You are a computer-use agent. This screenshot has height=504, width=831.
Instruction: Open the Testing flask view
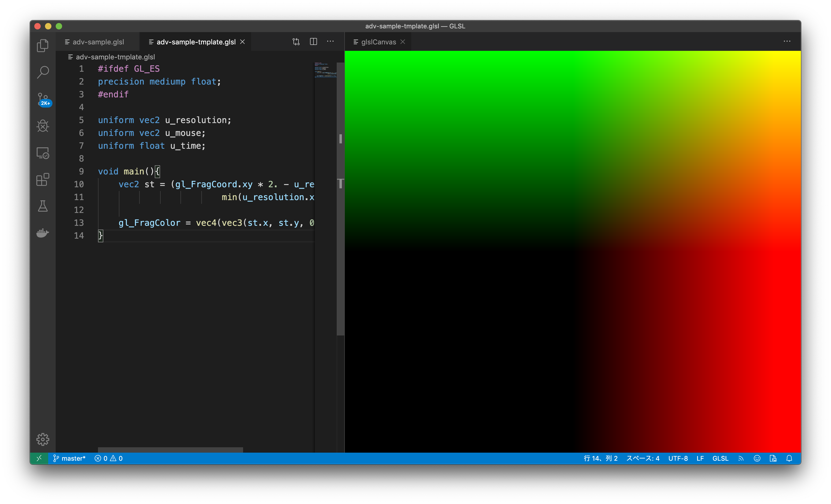tap(43, 206)
